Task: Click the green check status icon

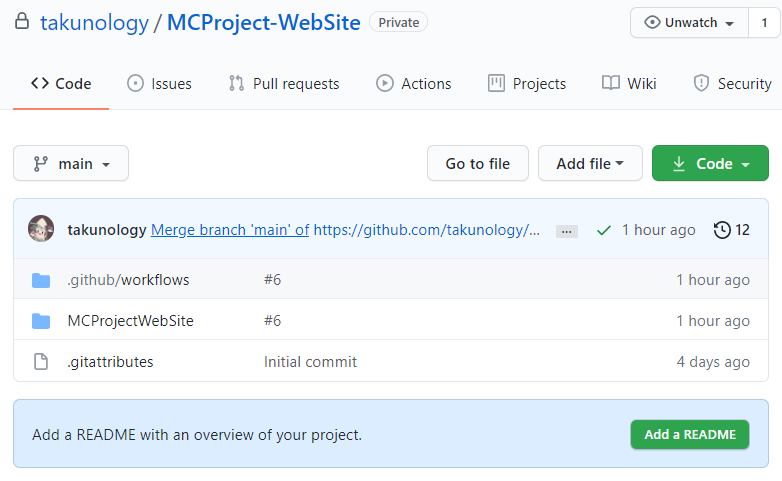Action: (x=603, y=231)
